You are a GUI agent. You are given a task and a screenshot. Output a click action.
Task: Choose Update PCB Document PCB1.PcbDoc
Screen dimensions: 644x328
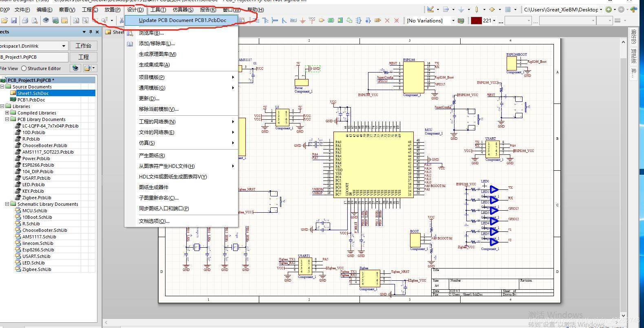tap(181, 20)
